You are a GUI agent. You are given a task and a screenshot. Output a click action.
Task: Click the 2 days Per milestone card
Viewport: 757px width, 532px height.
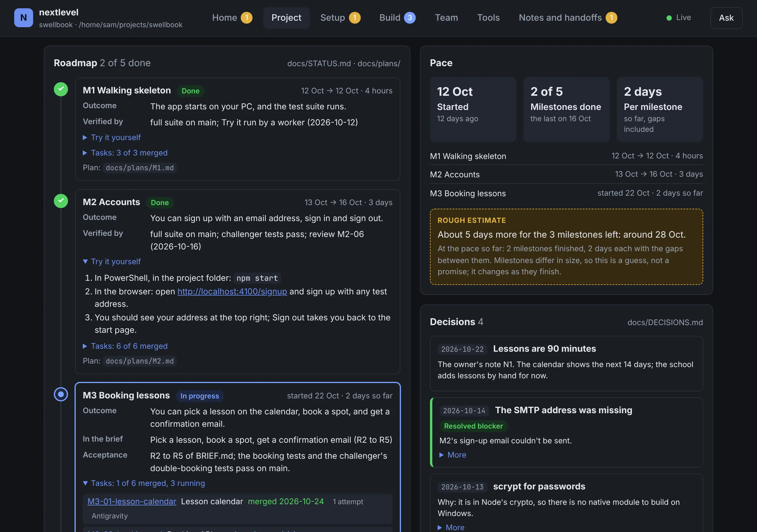(x=660, y=109)
